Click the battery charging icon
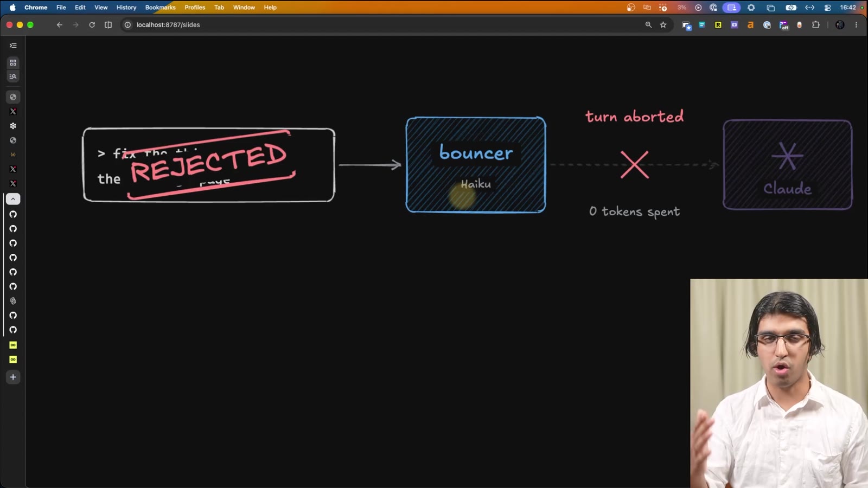Screen dimensions: 868x488 pos(791,8)
